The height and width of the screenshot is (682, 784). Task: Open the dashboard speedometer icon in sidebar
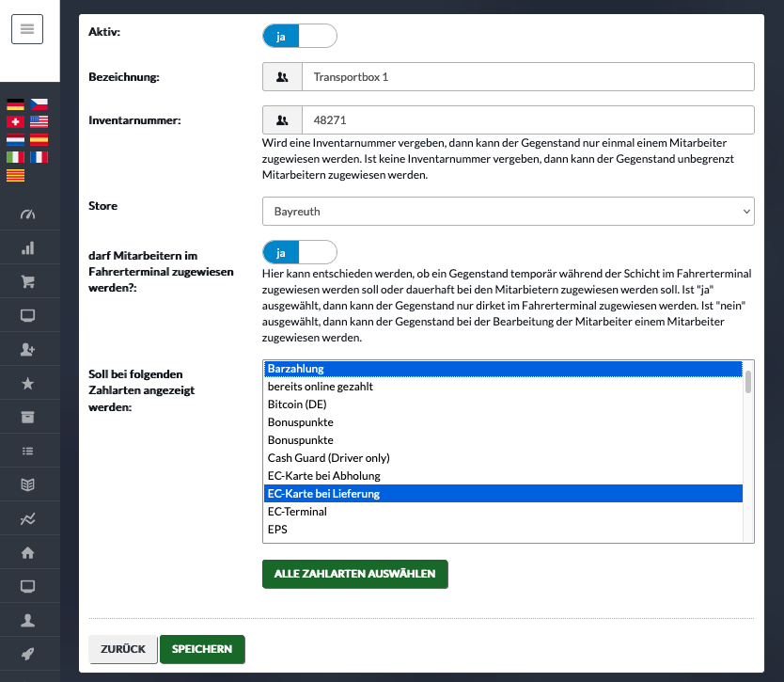coord(28,214)
